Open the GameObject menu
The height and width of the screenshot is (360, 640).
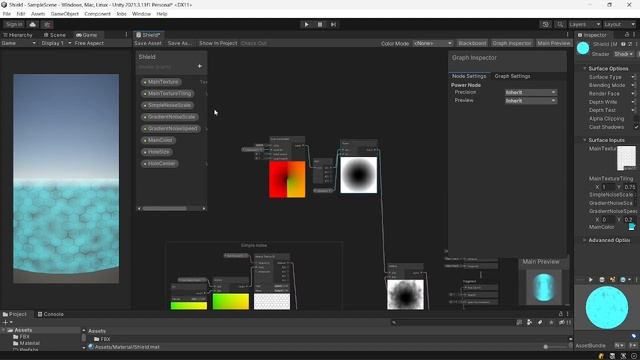point(64,14)
